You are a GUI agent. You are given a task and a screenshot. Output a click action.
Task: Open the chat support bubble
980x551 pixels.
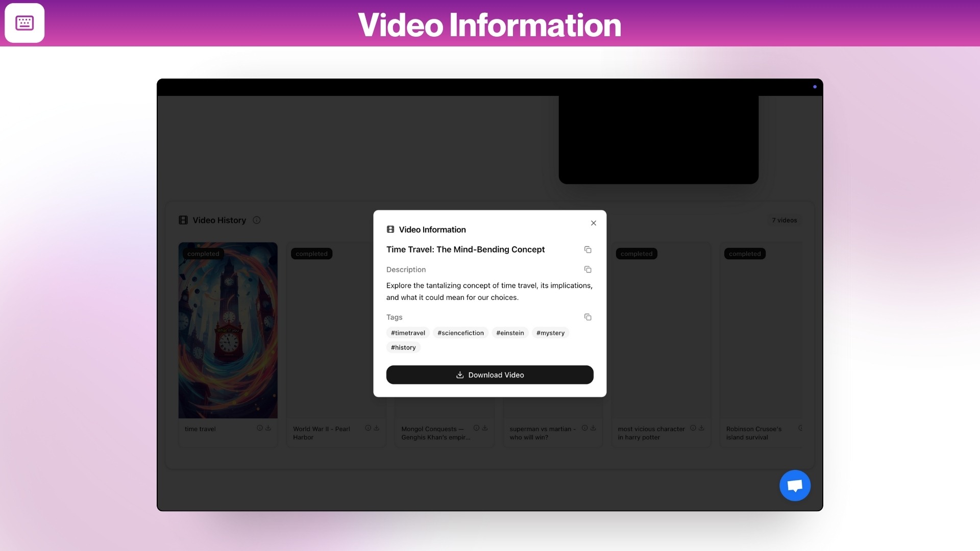pyautogui.click(x=795, y=485)
